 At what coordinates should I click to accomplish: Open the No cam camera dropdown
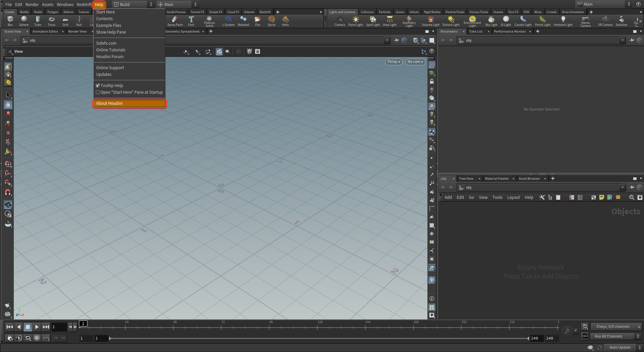[x=415, y=62]
